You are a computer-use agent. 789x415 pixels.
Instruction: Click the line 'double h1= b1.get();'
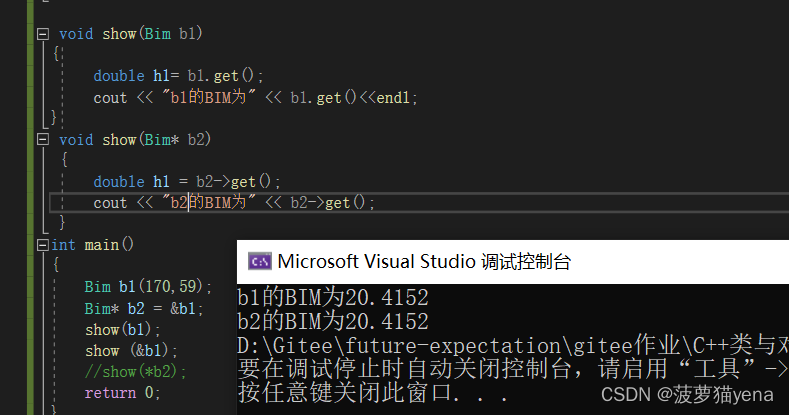click(178, 76)
